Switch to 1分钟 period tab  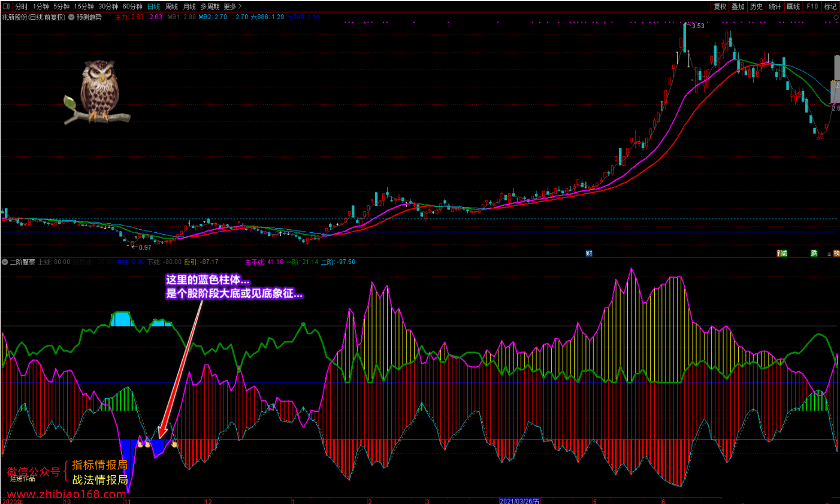(x=41, y=7)
